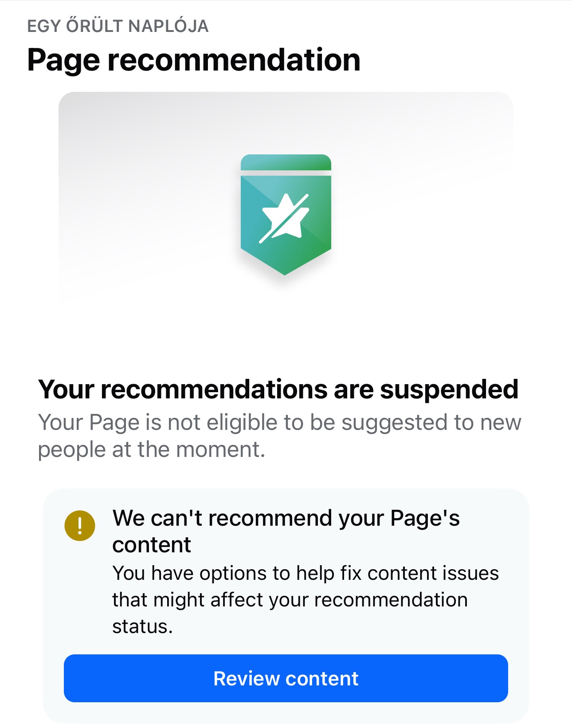The image size is (572, 728).
Task: Click the word 'suspended' in the heading
Action: point(449,390)
